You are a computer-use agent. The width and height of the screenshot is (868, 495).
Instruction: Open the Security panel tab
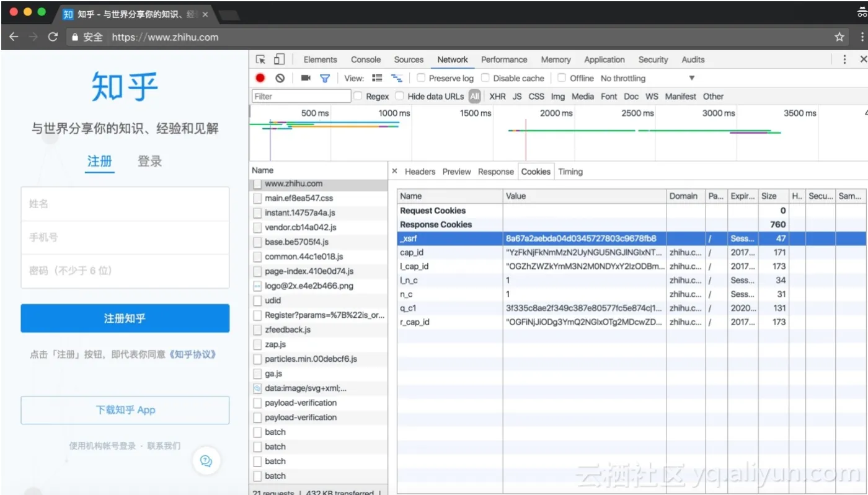coord(653,59)
